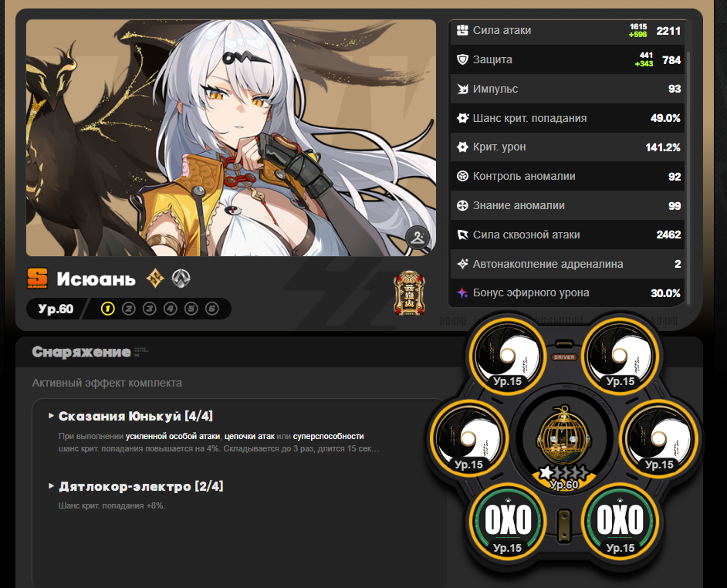
Task: Click the Снаряжение section header
Action: [81, 352]
